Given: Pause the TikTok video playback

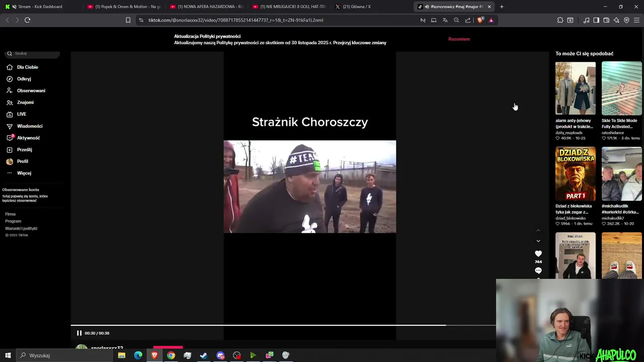Looking at the screenshot, I should [79, 333].
